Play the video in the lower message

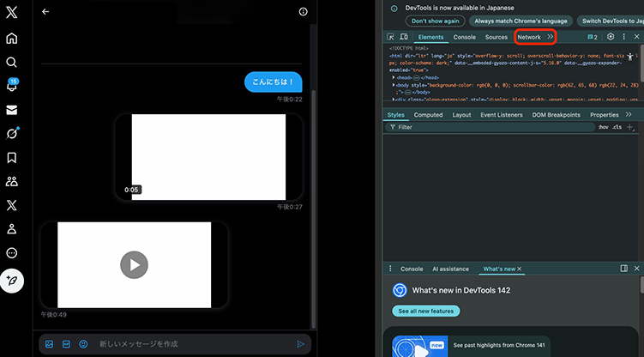click(133, 264)
